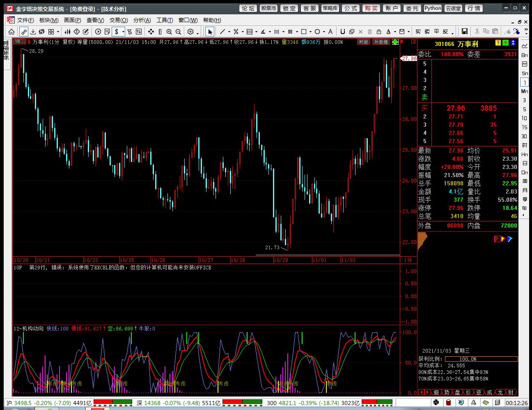The image size is (532, 410).
Task: Toggle the green diamond indicator in chart header
Action: (395, 42)
